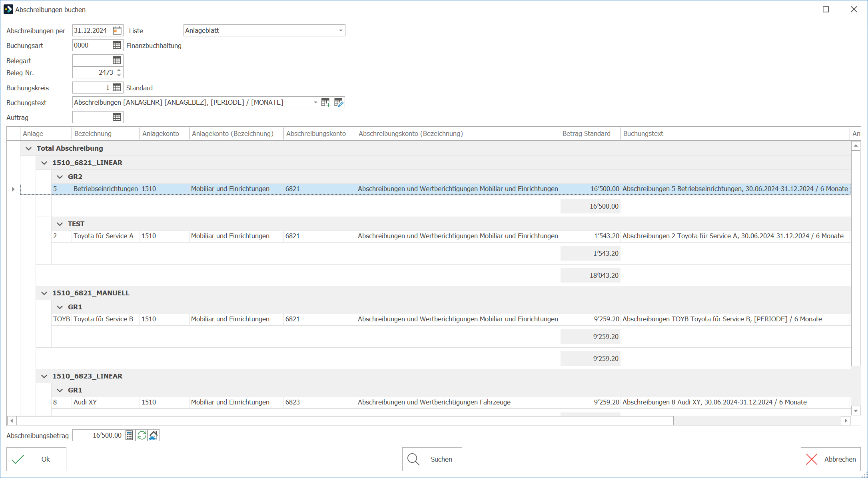Collapse the TEST subgroup
This screenshot has width=868, height=478.
[60, 224]
